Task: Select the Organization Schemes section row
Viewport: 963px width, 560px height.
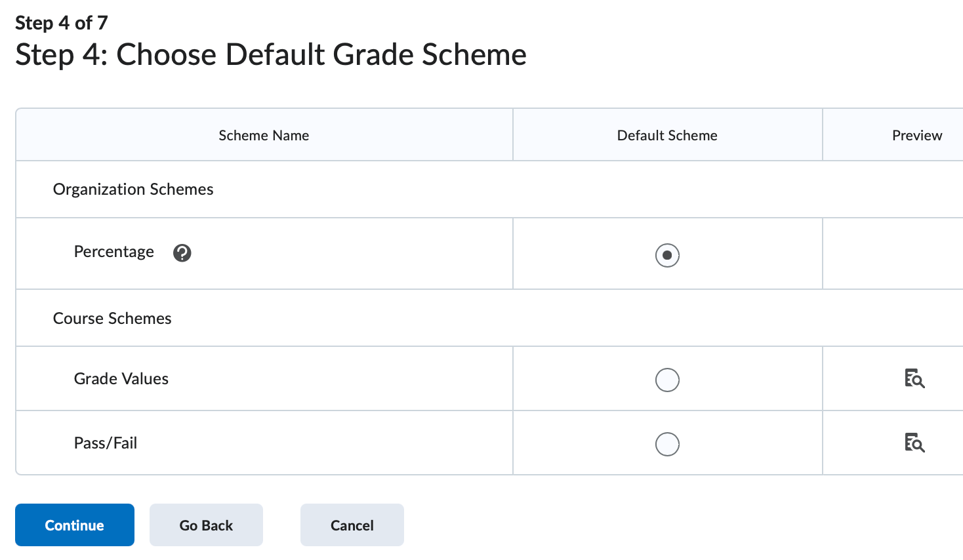Action: (x=133, y=189)
